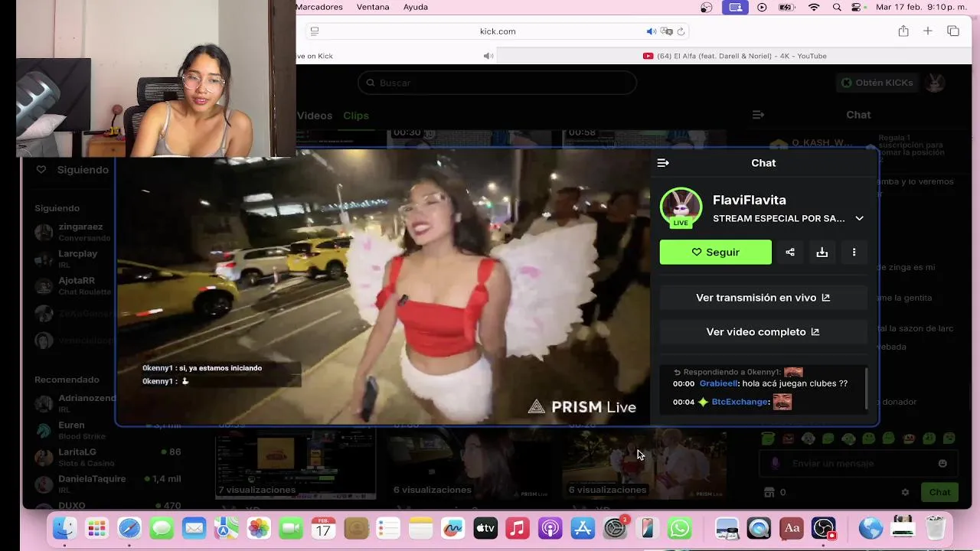Open emoji picker in chat input

click(942, 463)
